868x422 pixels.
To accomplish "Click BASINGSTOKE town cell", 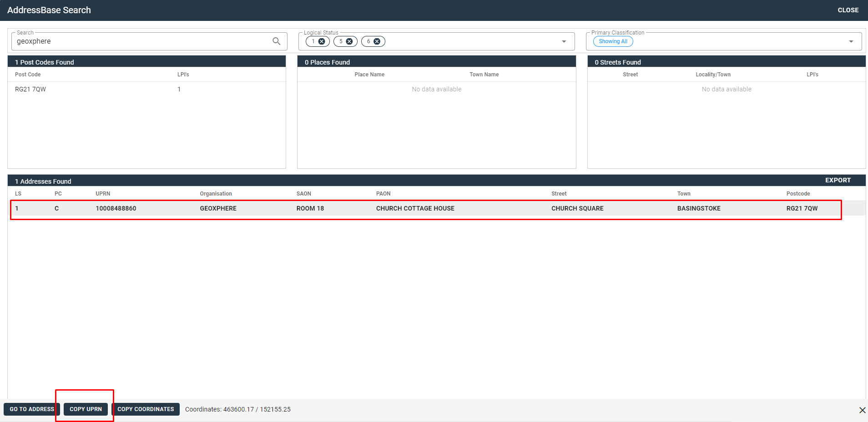I will (x=699, y=208).
